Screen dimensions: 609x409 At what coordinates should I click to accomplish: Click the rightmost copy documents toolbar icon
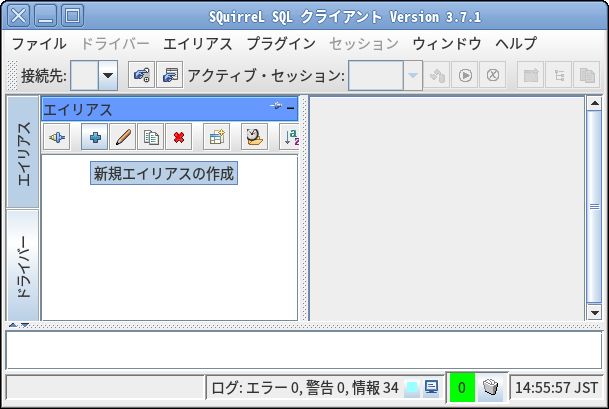(x=587, y=75)
